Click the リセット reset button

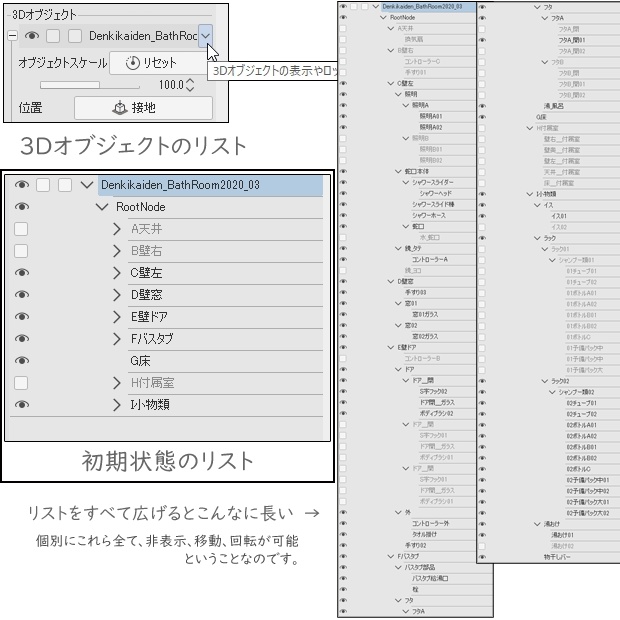pyautogui.click(x=157, y=63)
